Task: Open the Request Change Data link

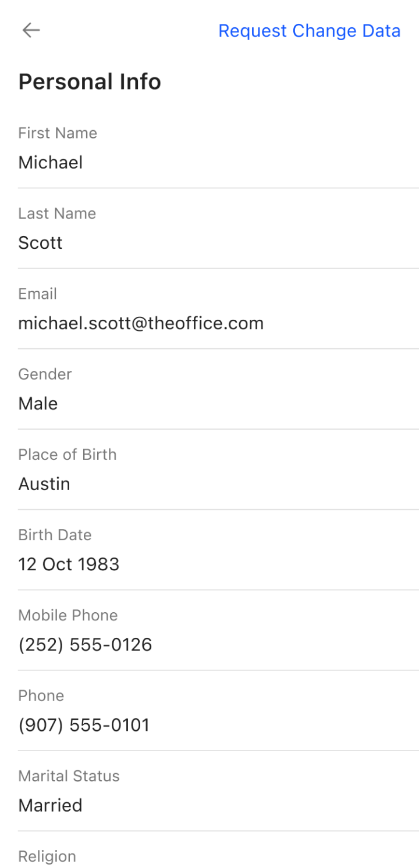Action: [309, 31]
